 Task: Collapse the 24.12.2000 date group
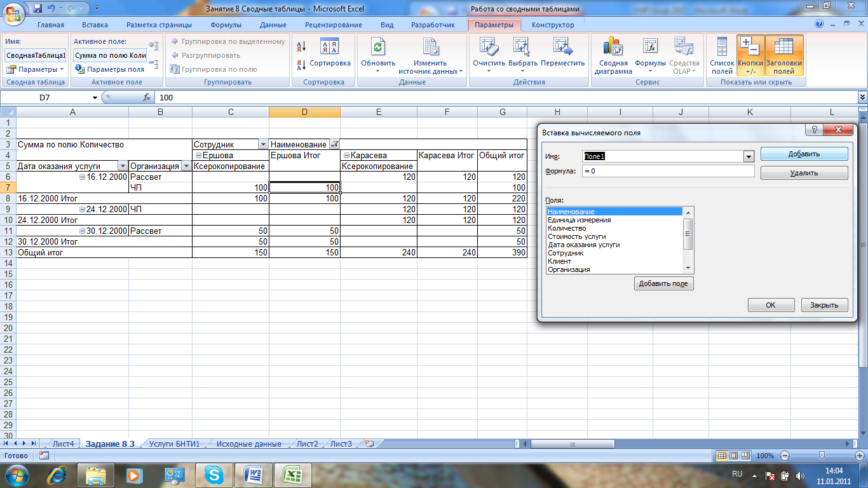point(81,209)
